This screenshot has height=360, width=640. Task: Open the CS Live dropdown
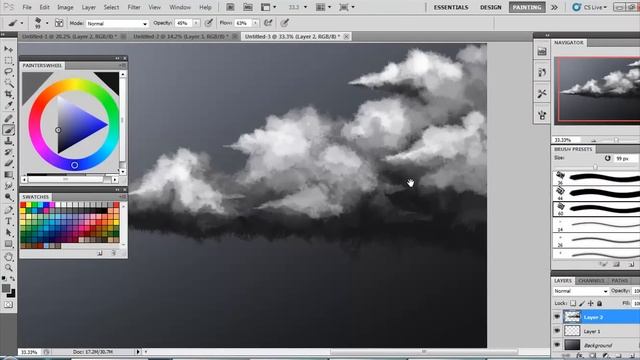590,7
